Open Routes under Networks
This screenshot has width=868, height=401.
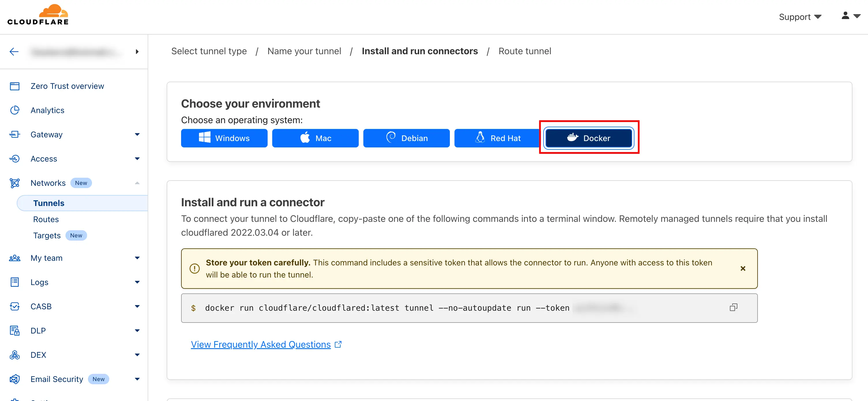click(x=46, y=219)
